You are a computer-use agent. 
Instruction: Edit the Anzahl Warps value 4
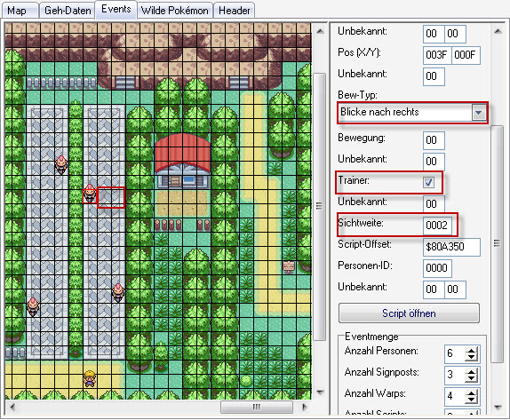455,396
